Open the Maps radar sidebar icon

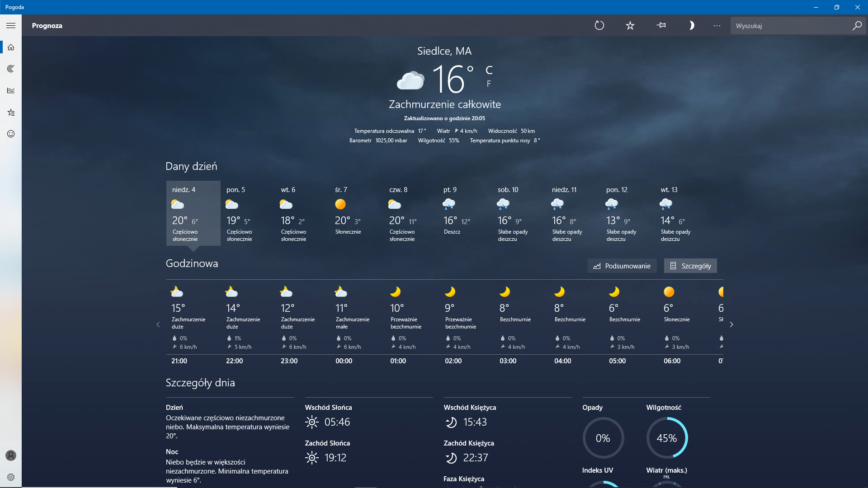11,69
